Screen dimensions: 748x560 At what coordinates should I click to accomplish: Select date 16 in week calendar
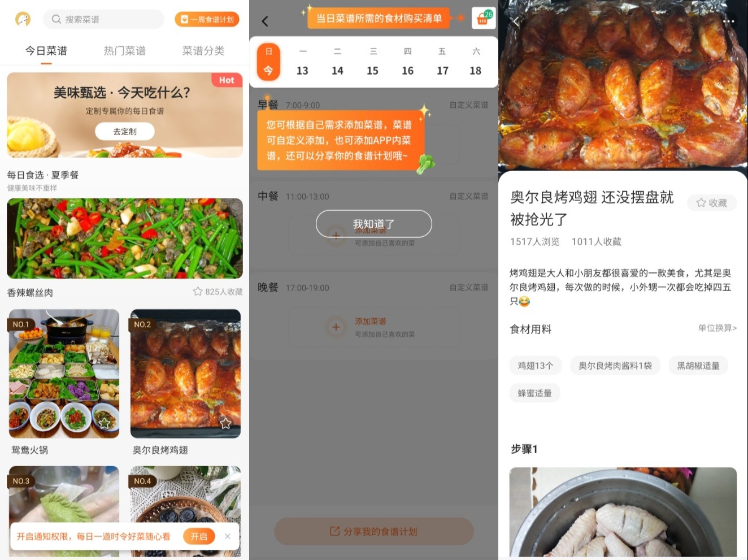point(408,62)
